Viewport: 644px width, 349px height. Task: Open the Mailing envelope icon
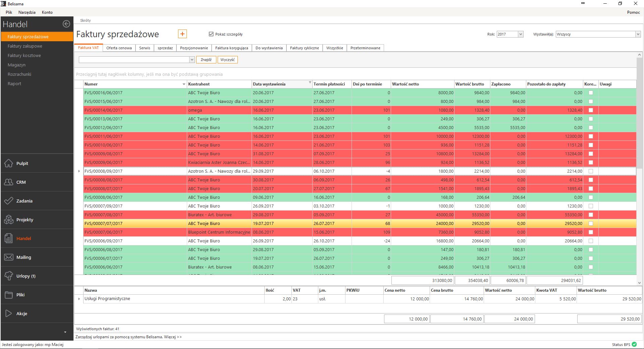click(9, 257)
